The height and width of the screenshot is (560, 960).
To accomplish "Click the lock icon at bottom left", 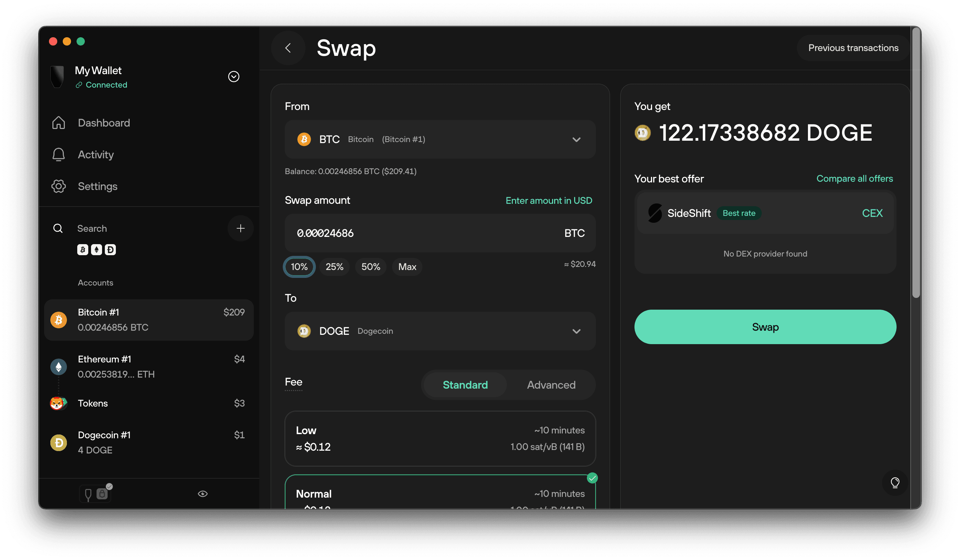I will point(101,493).
